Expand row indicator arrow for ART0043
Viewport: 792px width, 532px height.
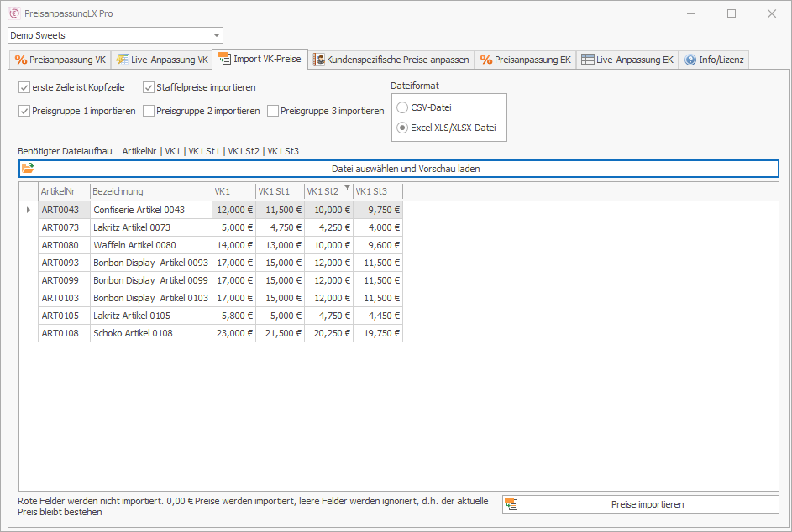pyautogui.click(x=29, y=210)
